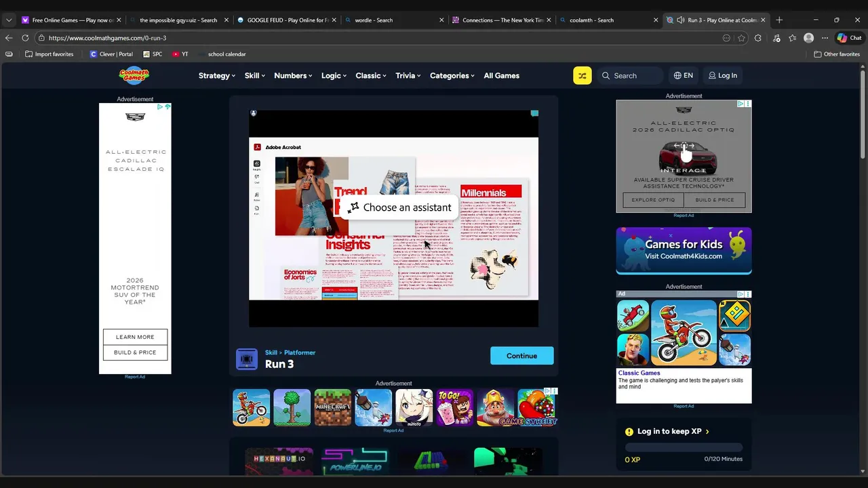The image size is (868, 488).
Task: Expand the Numbers menu
Action: click(x=293, y=75)
